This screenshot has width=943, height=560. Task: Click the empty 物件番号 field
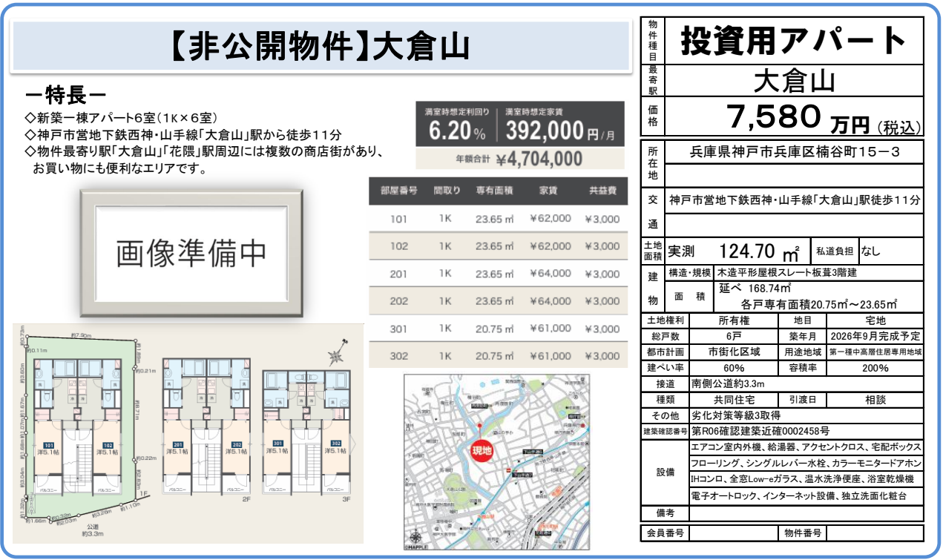(875, 533)
